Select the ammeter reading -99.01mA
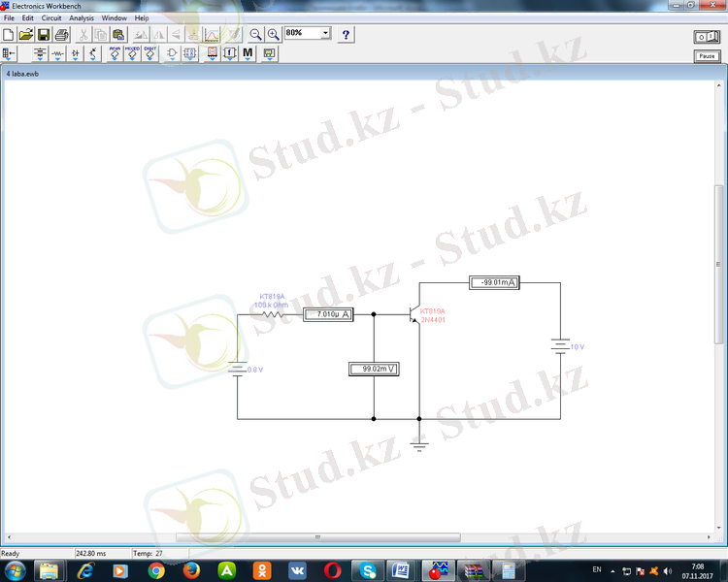Screen dimensions: 728x582 [494, 282]
